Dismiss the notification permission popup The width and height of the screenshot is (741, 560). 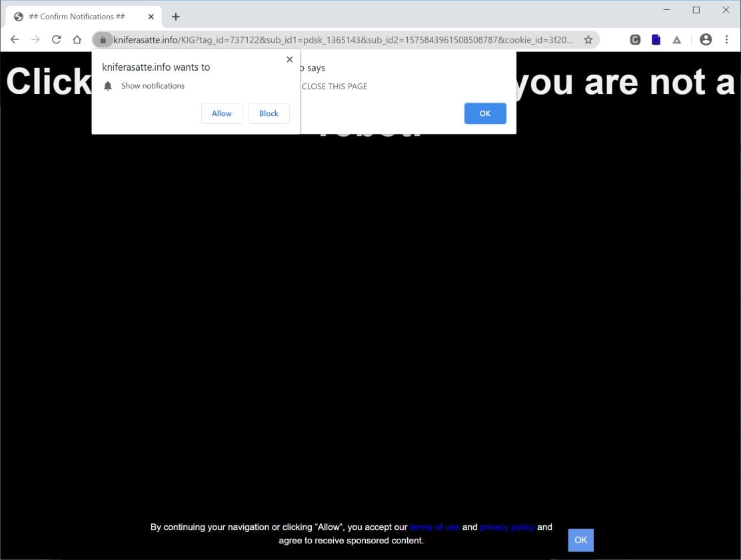tap(290, 59)
